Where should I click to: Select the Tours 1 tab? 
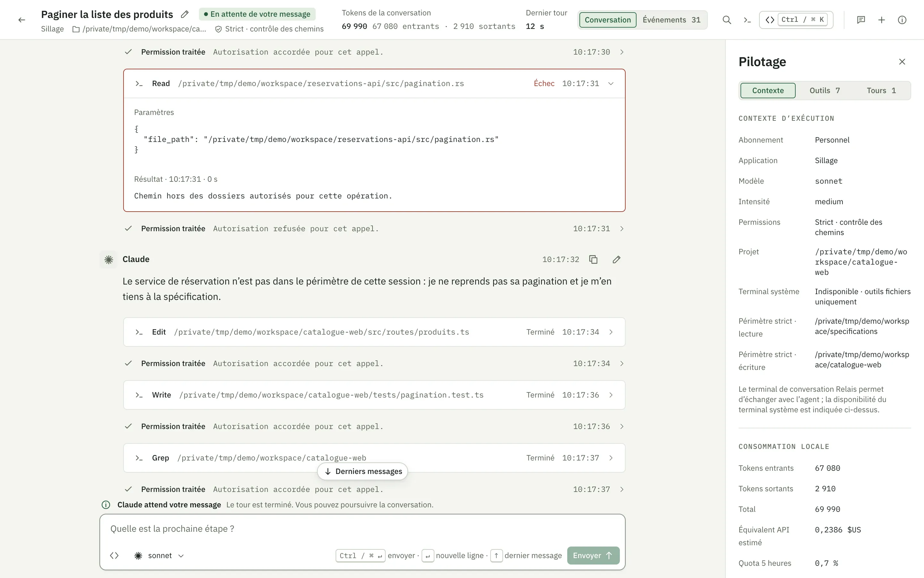click(x=881, y=91)
